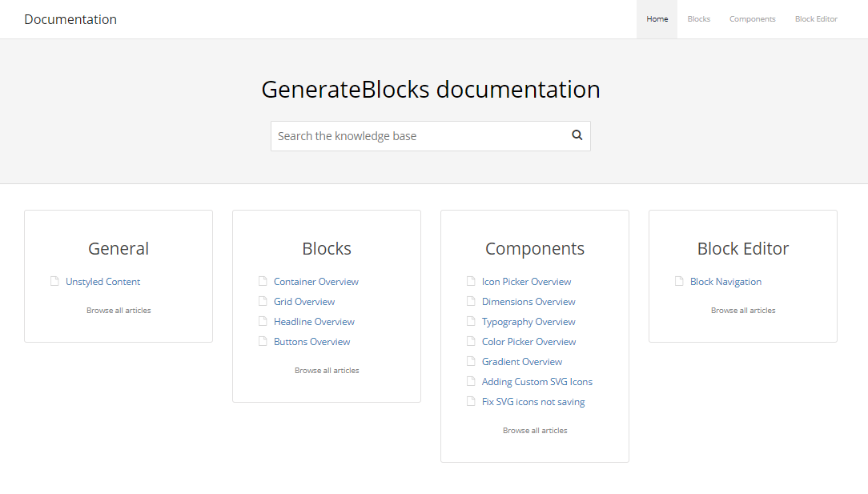868x494 pixels.
Task: Click the document icon beside Typography Overview
Action: point(469,321)
